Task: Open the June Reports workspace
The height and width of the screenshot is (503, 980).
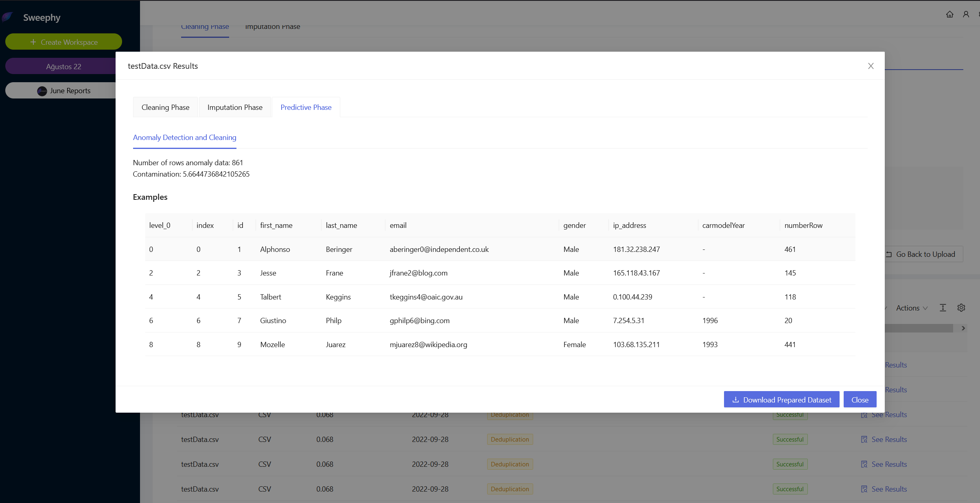Action: coord(61,90)
